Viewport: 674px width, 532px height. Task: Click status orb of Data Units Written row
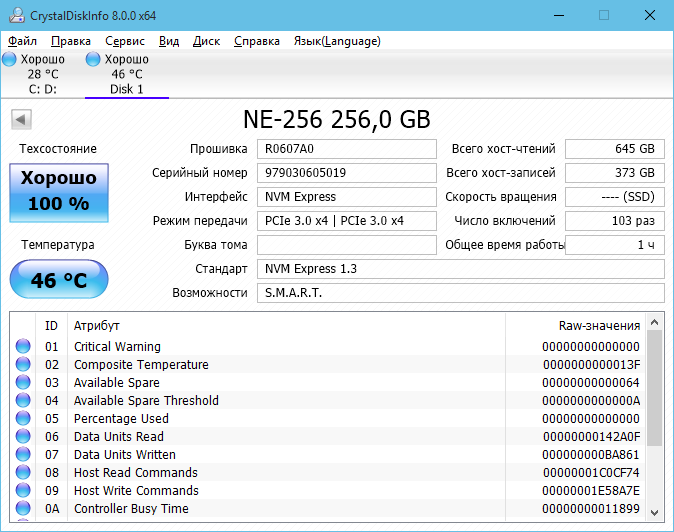coord(23,455)
